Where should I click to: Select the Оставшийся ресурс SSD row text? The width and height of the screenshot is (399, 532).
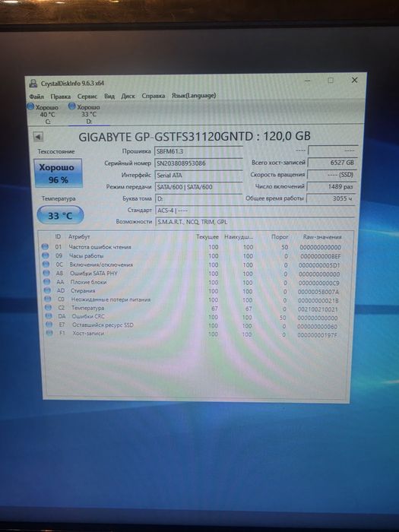(x=103, y=325)
